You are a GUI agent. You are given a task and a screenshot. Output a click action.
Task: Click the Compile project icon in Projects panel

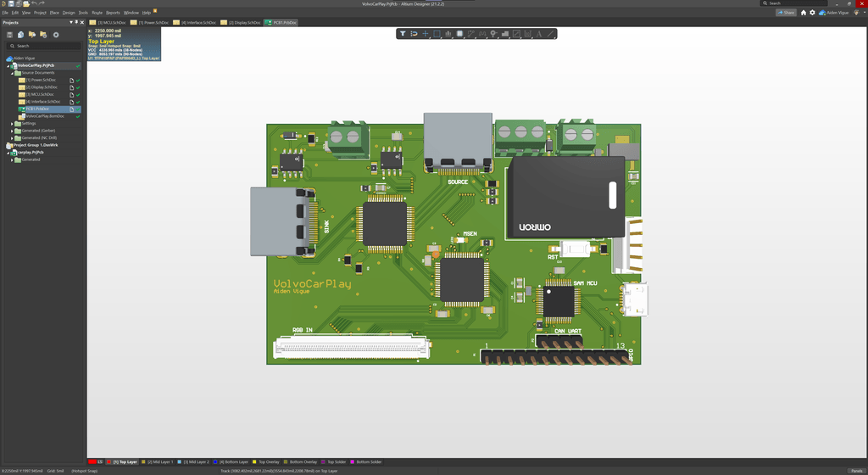[20, 34]
